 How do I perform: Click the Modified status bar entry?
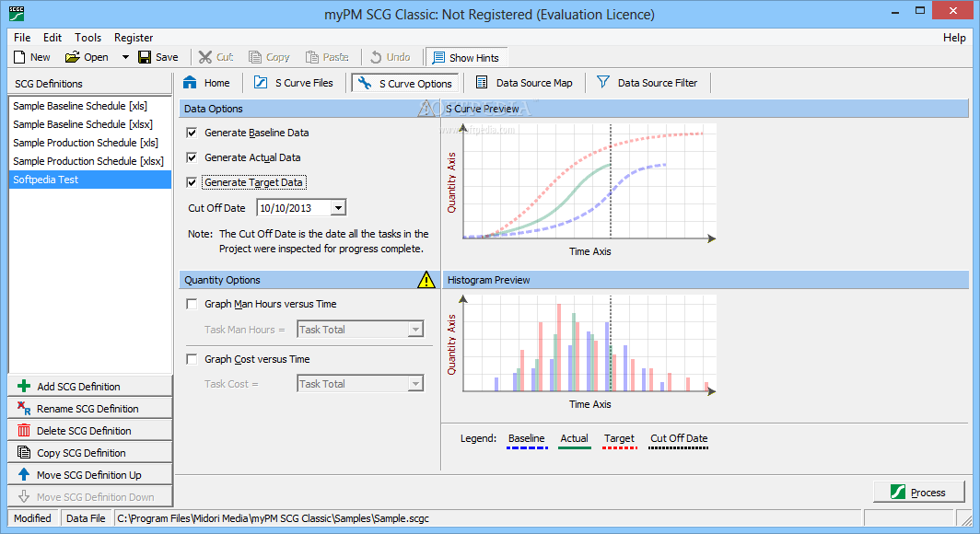32,517
